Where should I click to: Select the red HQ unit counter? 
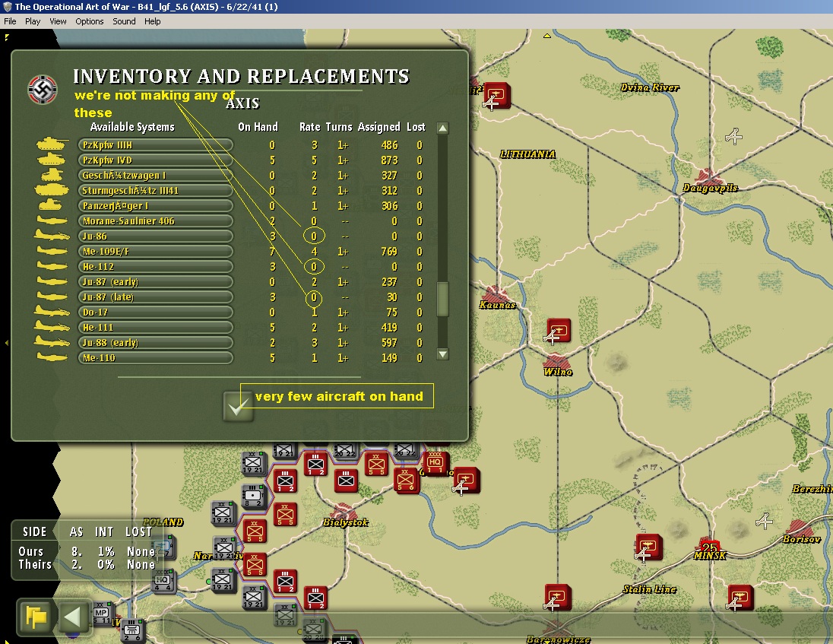point(436,463)
